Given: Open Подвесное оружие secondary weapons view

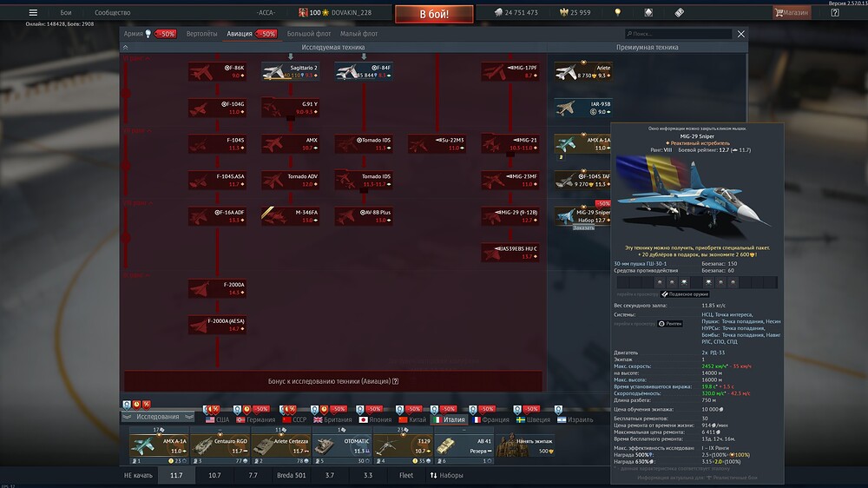Looking at the screenshot, I should 685,294.
